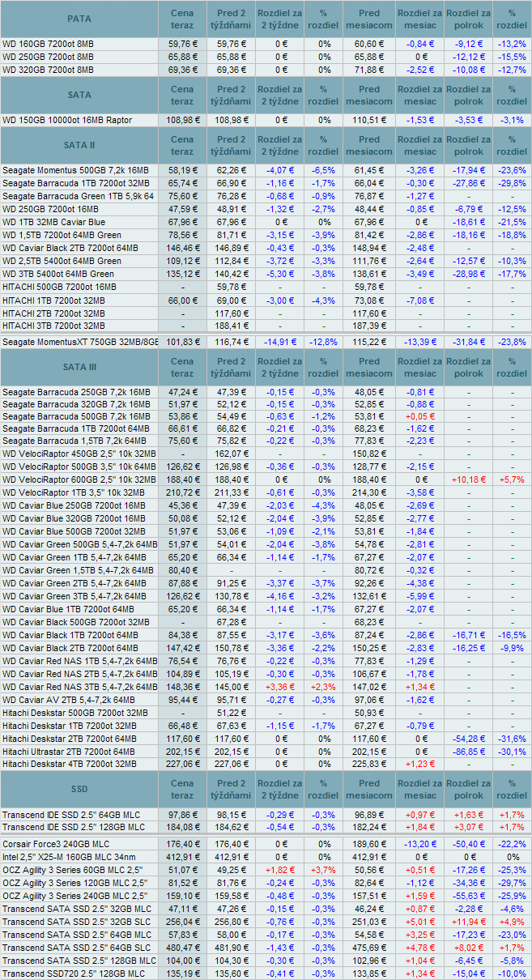
Task: Click WD 2,5TB 5400ot 64MB Green name
Action: tap(62, 261)
